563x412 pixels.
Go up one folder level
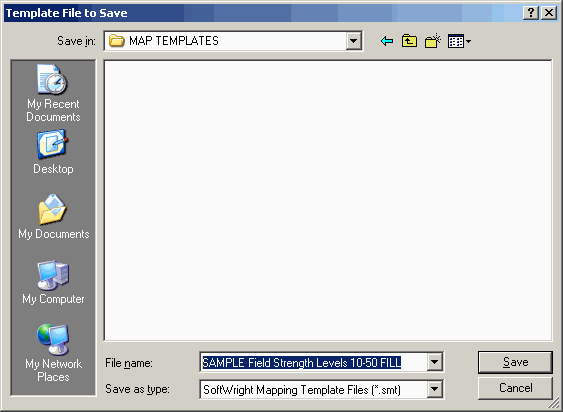pos(409,41)
